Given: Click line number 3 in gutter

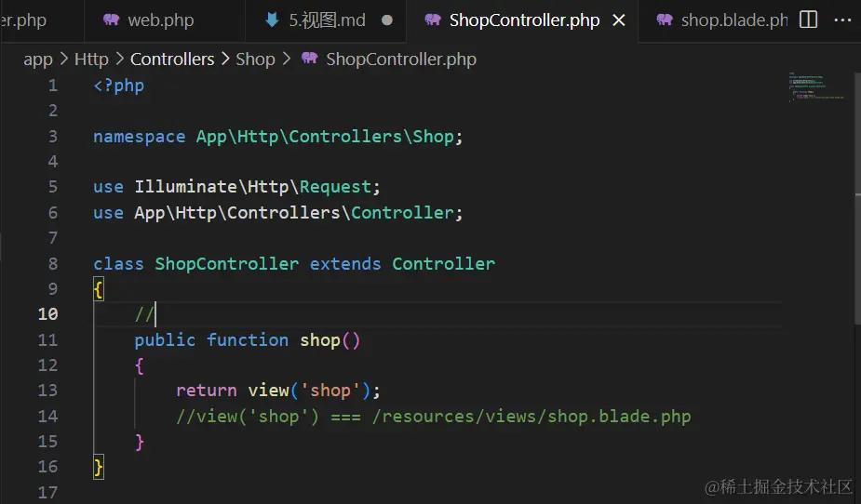Looking at the screenshot, I should click(x=53, y=136).
